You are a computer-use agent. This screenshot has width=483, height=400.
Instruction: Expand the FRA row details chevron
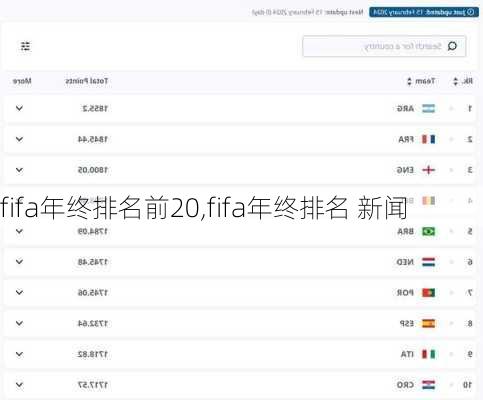point(19,139)
